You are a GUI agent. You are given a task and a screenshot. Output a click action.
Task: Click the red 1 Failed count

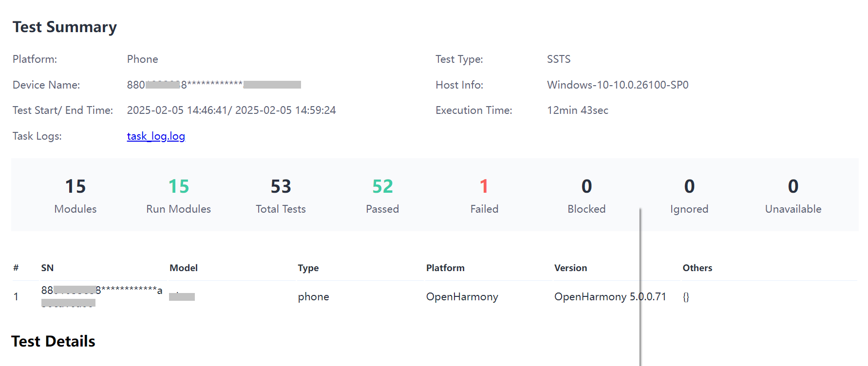484,186
